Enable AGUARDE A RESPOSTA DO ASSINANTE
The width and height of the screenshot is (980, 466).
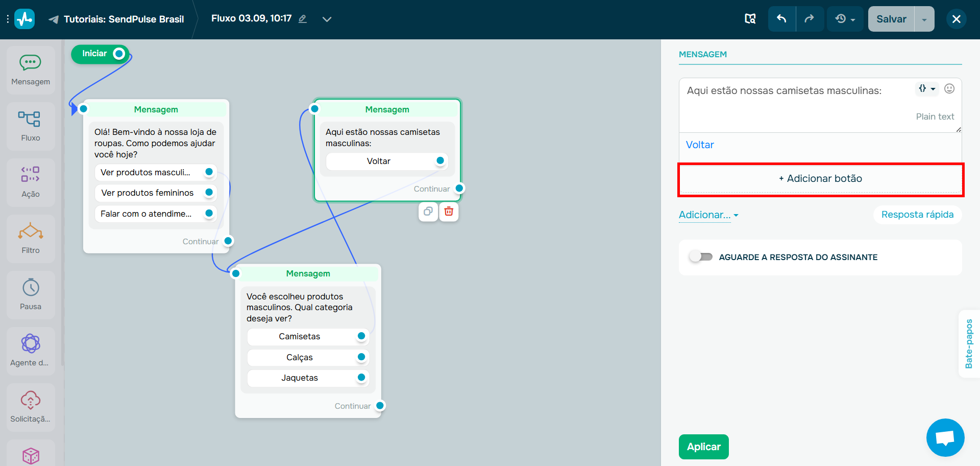[701, 257]
